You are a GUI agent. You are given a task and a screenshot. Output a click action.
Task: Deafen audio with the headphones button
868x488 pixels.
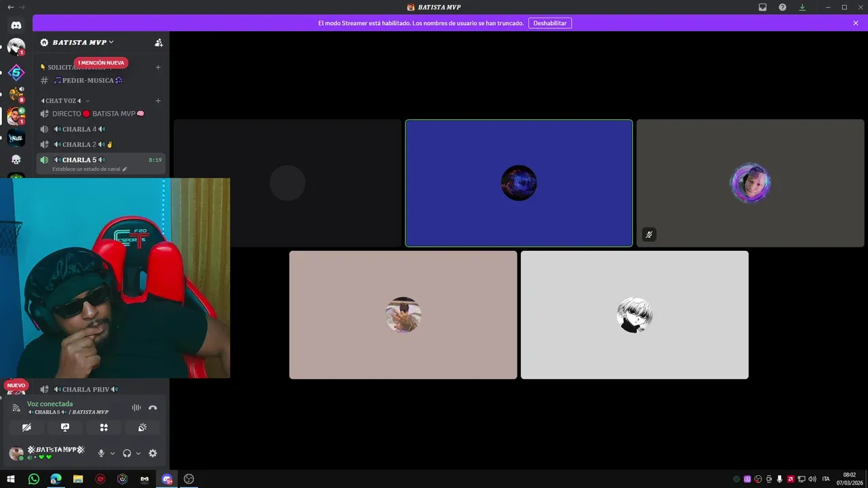coord(127,453)
